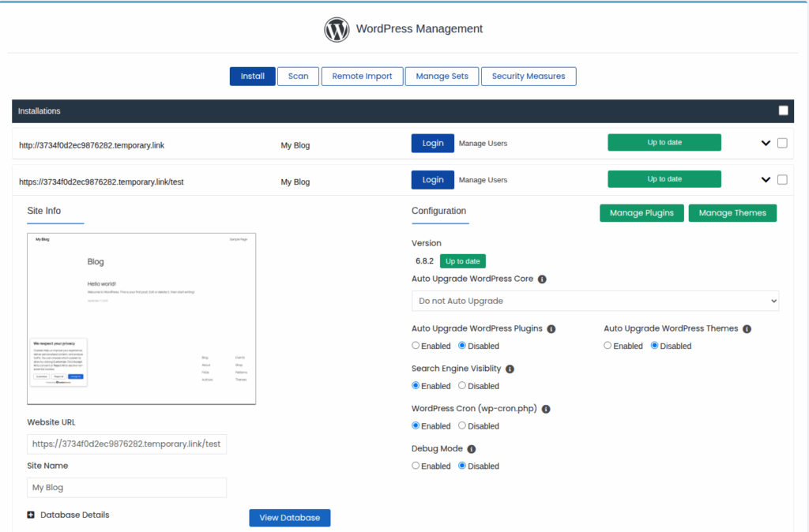Switch to the Security Measures tab
This screenshot has width=809, height=532.
(x=529, y=76)
